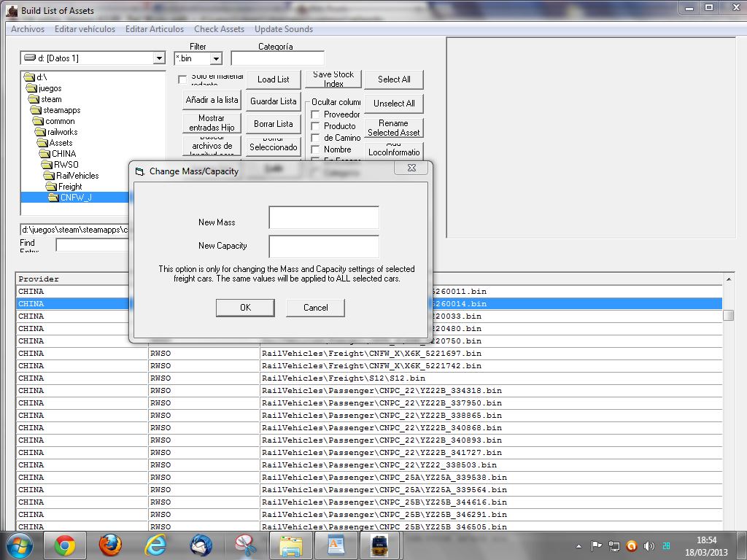Click the system tray volume icon
Viewport: 747px width, 560px height.
(x=649, y=545)
